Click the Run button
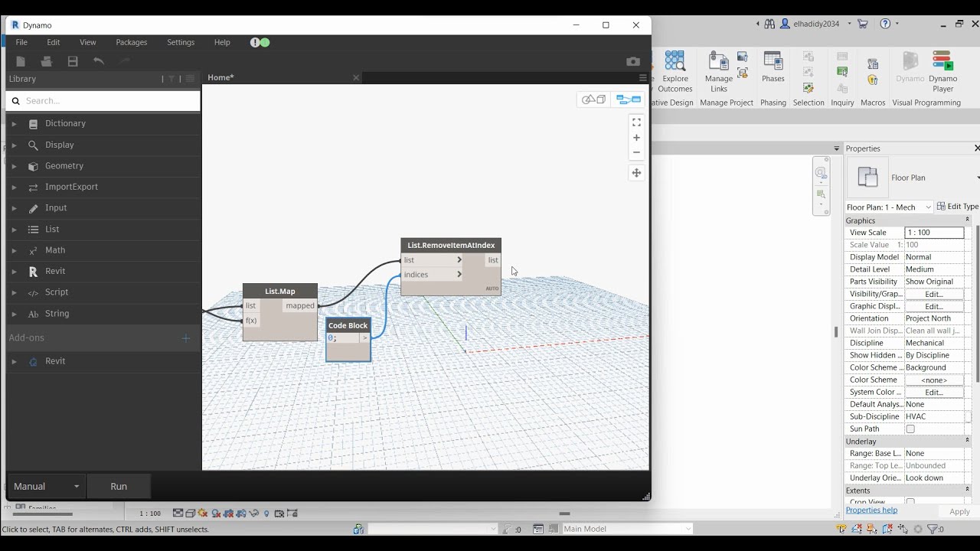Image resolution: width=980 pixels, height=551 pixels. click(x=119, y=487)
